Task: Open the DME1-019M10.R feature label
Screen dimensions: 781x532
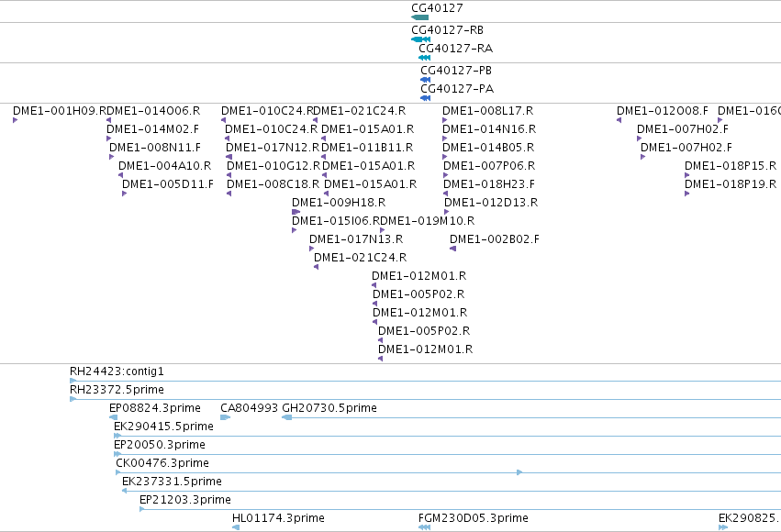Action: pyautogui.click(x=428, y=221)
